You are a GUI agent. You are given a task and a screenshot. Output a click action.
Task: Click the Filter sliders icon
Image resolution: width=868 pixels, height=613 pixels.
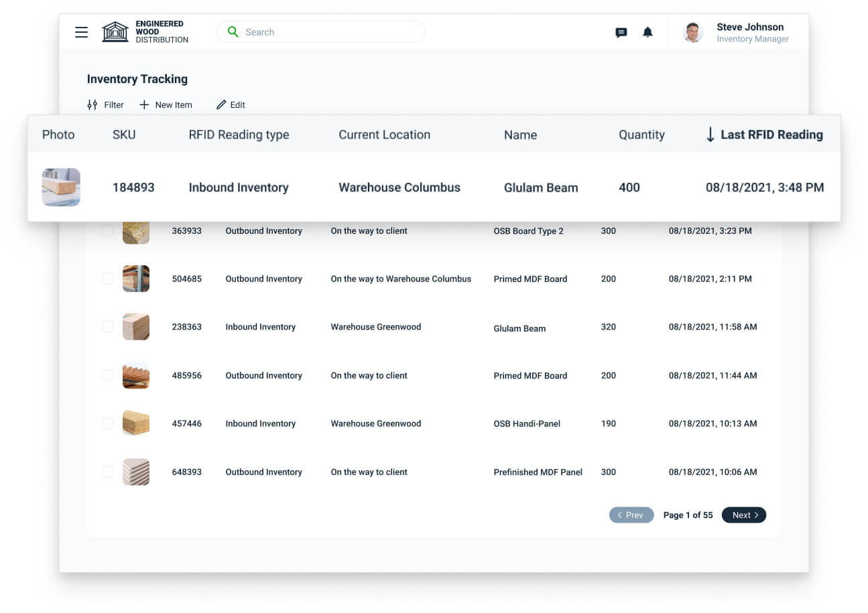(x=92, y=105)
